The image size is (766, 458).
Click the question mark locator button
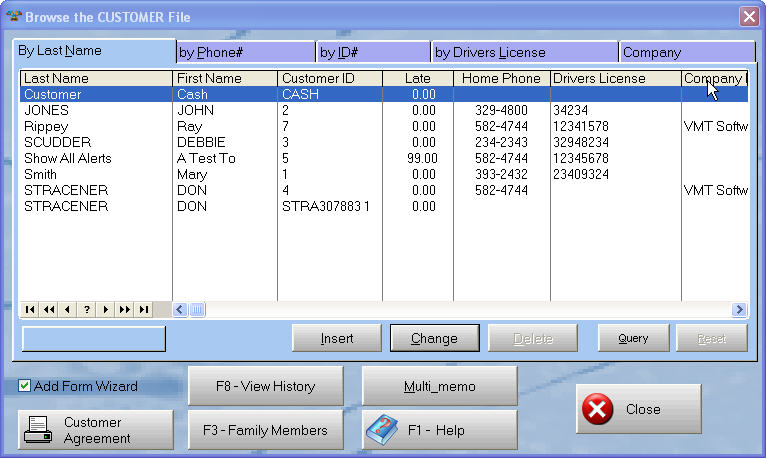coord(87,310)
